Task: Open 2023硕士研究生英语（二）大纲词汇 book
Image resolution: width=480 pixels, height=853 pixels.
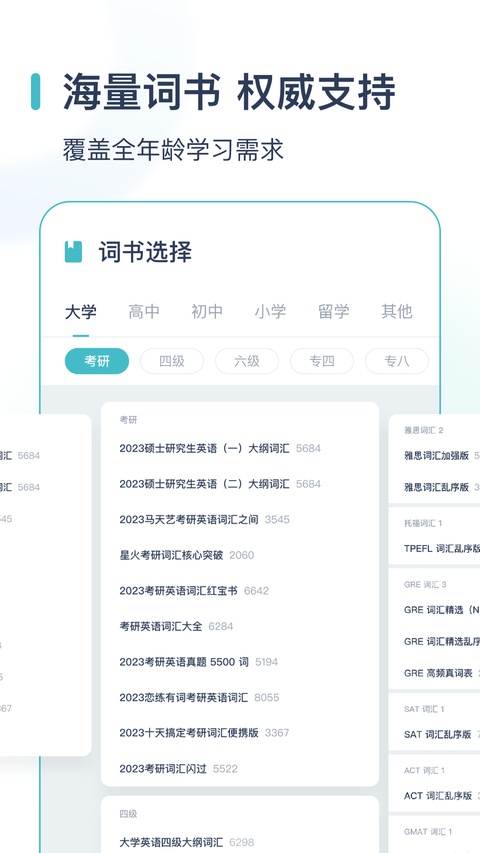Action: click(205, 484)
